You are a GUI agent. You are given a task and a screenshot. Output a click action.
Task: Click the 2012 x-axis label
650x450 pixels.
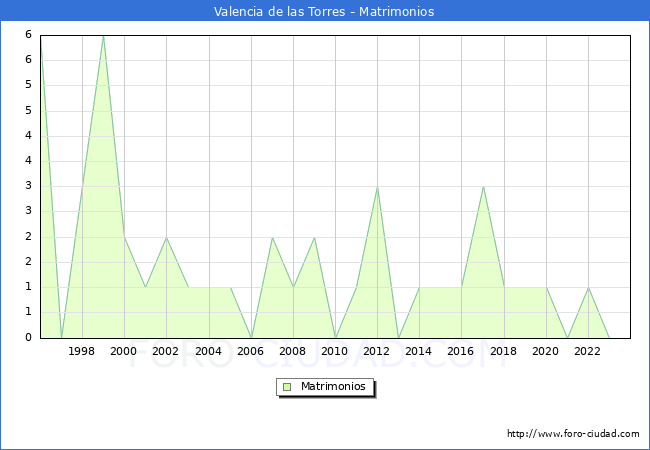pos(376,351)
